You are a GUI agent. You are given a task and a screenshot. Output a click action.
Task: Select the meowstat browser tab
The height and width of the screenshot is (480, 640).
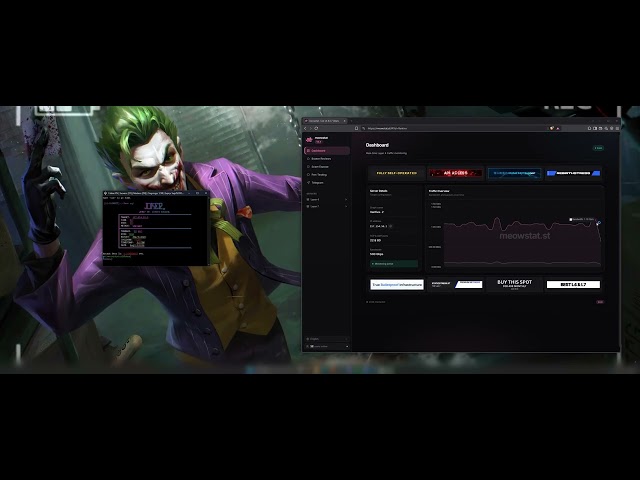324,121
